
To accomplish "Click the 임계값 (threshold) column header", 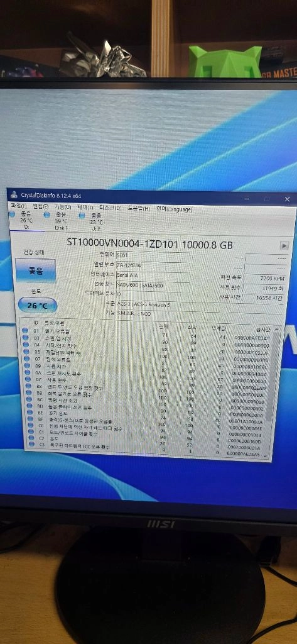I will point(218,328).
